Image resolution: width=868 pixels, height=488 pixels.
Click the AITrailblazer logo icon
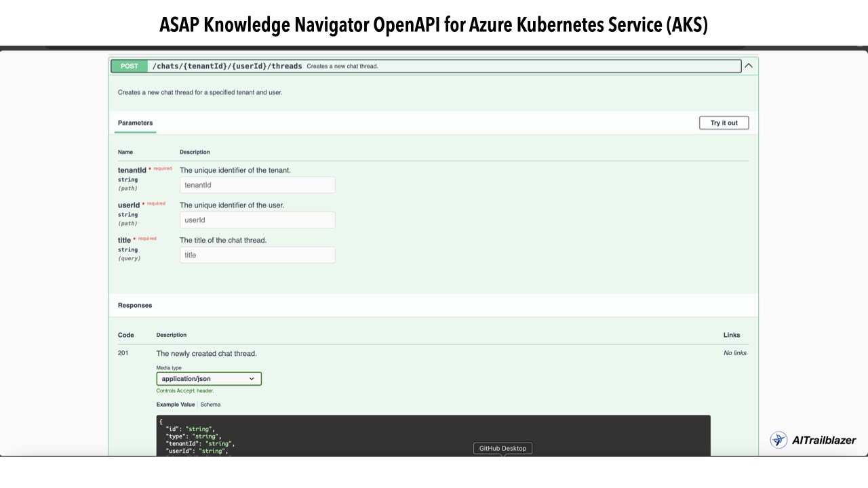(x=778, y=440)
